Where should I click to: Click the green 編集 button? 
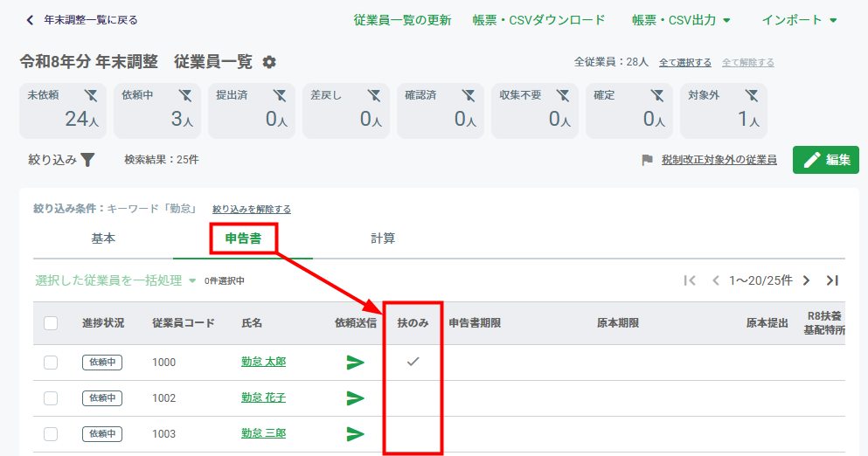point(825,160)
